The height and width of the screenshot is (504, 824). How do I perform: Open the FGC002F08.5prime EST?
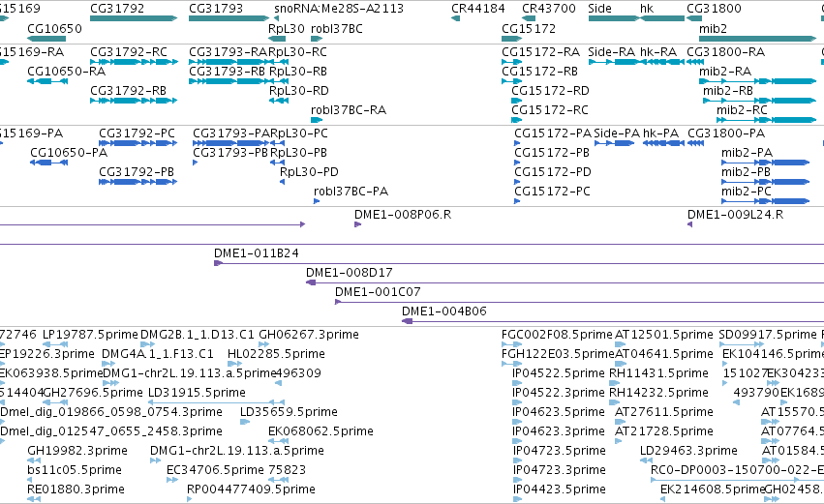point(511,344)
